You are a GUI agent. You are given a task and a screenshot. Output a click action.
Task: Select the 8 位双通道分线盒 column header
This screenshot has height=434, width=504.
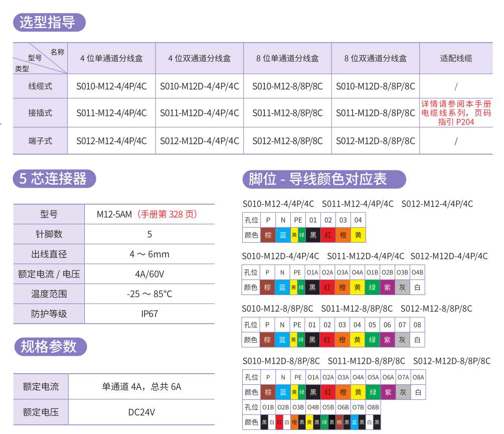pos(375,58)
